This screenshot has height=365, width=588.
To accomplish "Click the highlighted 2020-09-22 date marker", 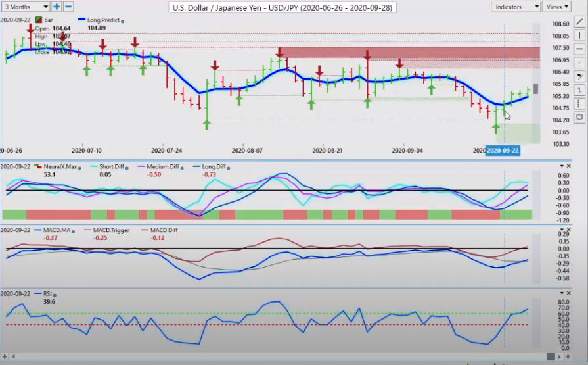I will (503, 151).
